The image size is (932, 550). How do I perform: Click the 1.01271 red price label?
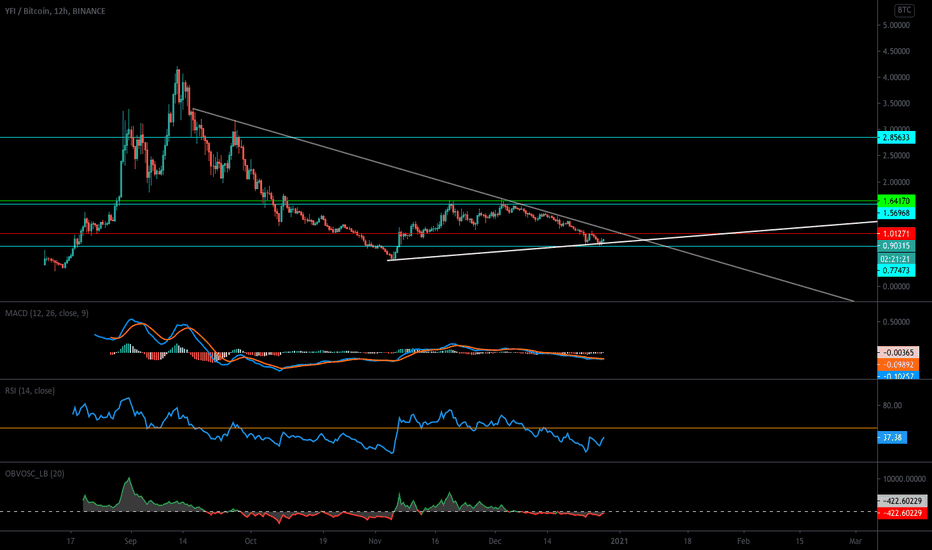[896, 234]
